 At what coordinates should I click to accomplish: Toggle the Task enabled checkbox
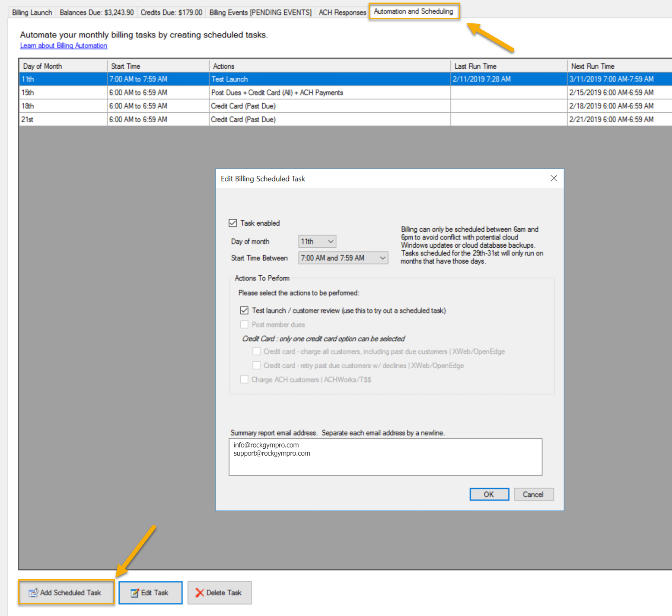233,223
